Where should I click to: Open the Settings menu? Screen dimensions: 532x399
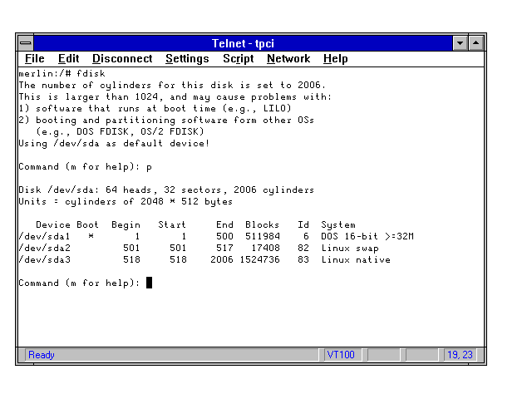(x=187, y=59)
